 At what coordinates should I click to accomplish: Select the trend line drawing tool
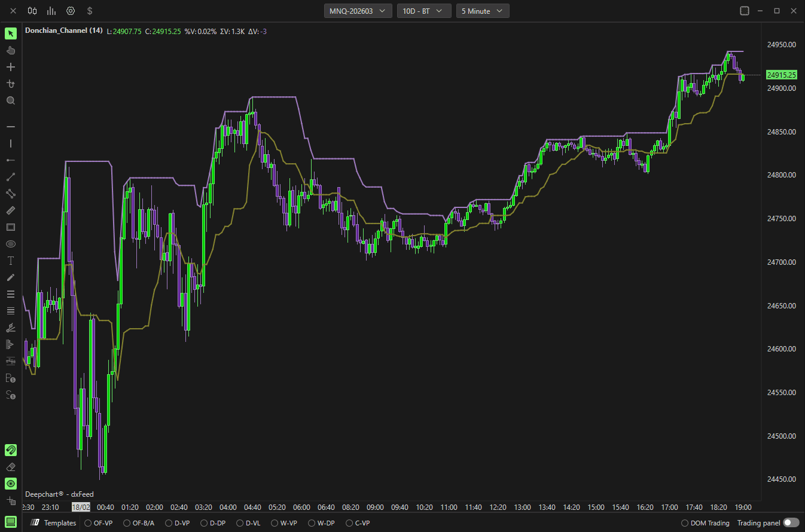(x=11, y=177)
